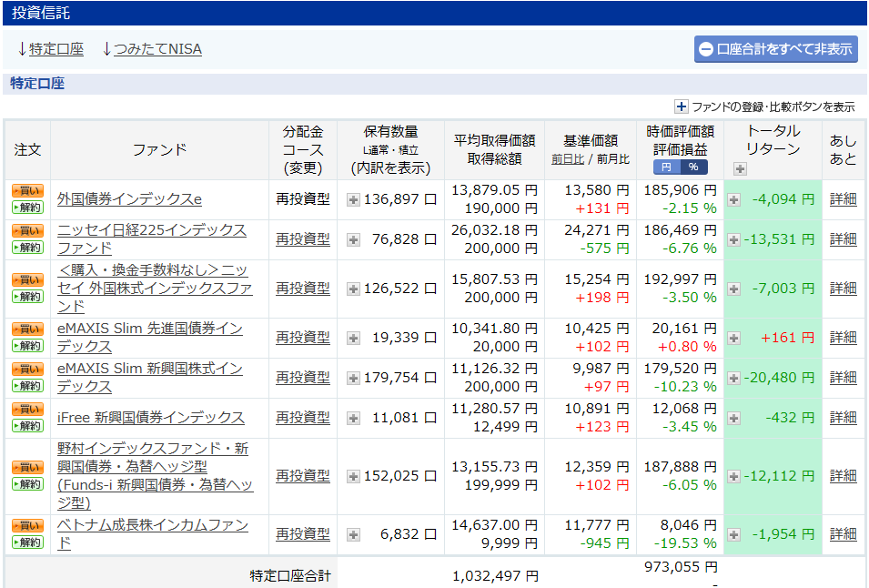Expand holdings breakdown for 152,025口
The height and width of the screenshot is (588, 869).
(353, 477)
